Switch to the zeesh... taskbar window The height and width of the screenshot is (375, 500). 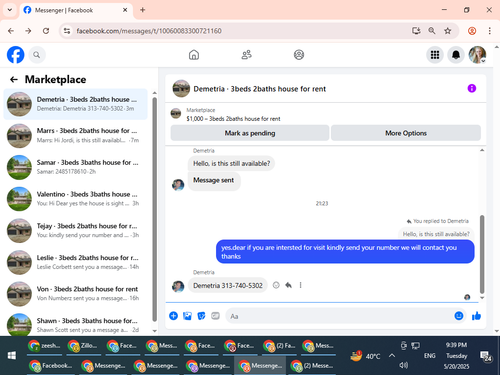tap(44, 346)
